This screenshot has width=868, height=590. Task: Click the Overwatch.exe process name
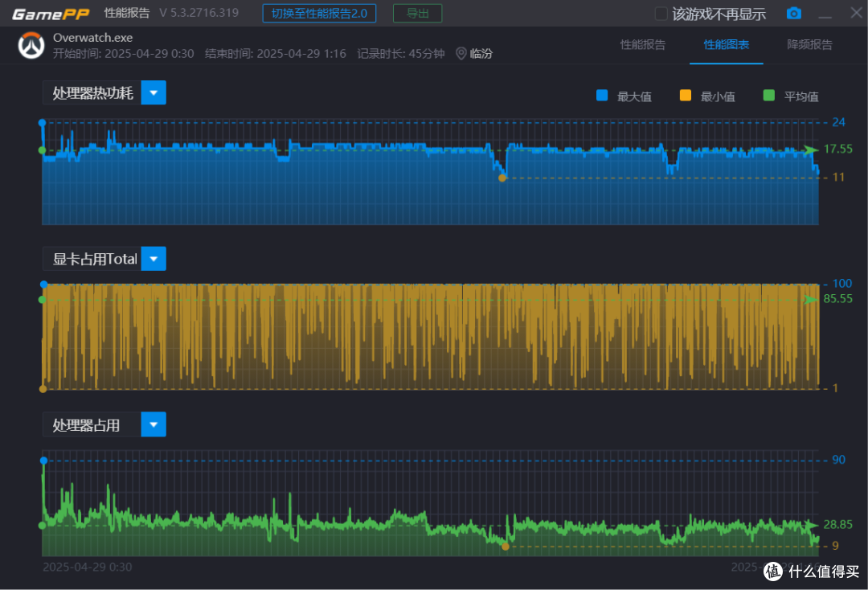(93, 38)
